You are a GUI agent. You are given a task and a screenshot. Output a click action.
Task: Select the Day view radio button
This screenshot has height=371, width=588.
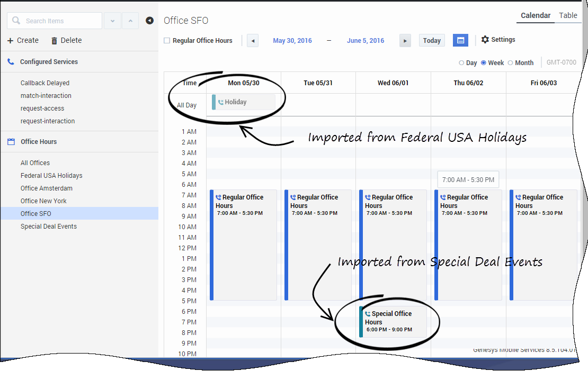pyautogui.click(x=461, y=63)
